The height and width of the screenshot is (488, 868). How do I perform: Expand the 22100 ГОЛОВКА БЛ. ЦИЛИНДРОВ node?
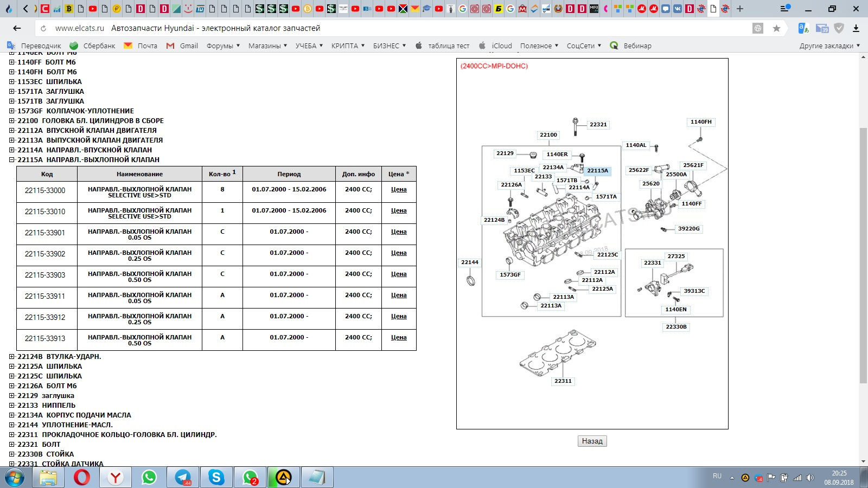click(x=12, y=121)
